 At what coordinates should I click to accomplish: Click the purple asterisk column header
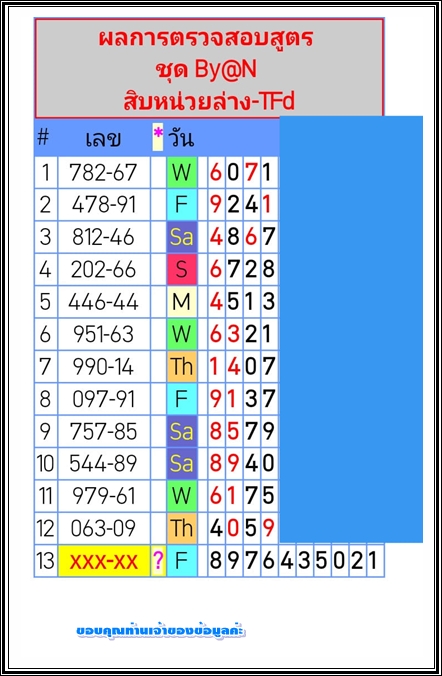coord(158,135)
